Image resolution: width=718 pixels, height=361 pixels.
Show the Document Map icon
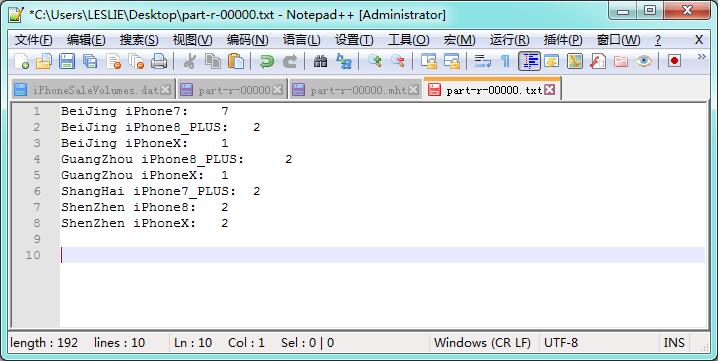tap(575, 61)
